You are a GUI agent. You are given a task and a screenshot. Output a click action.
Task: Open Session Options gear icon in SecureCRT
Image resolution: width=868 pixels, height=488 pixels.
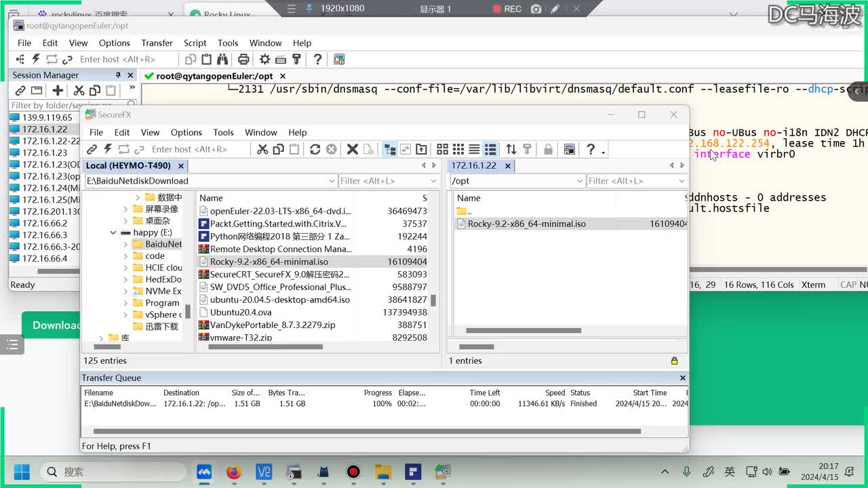point(265,60)
